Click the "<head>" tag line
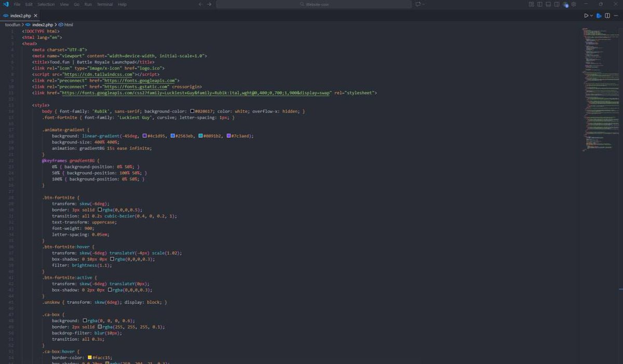The image size is (623, 364). tap(29, 44)
